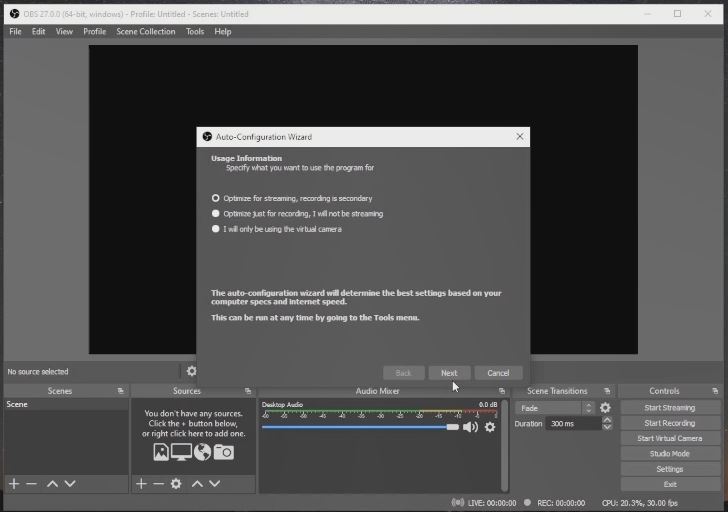Choose Optimize just for recording option
This screenshot has height=512, width=728.
pos(216,213)
